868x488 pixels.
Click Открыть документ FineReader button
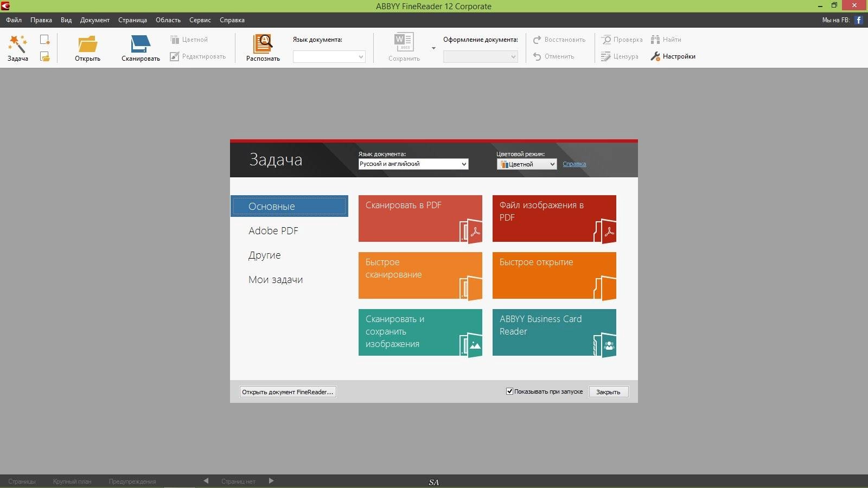point(288,391)
